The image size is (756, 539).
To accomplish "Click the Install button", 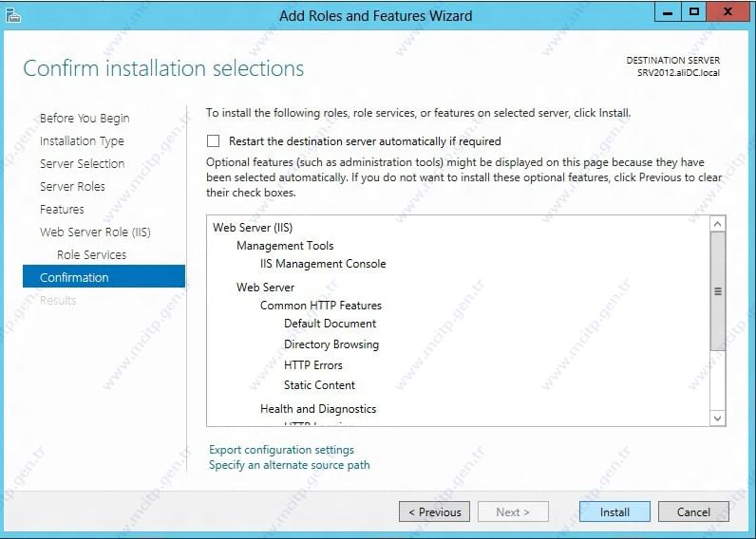I will [x=614, y=511].
